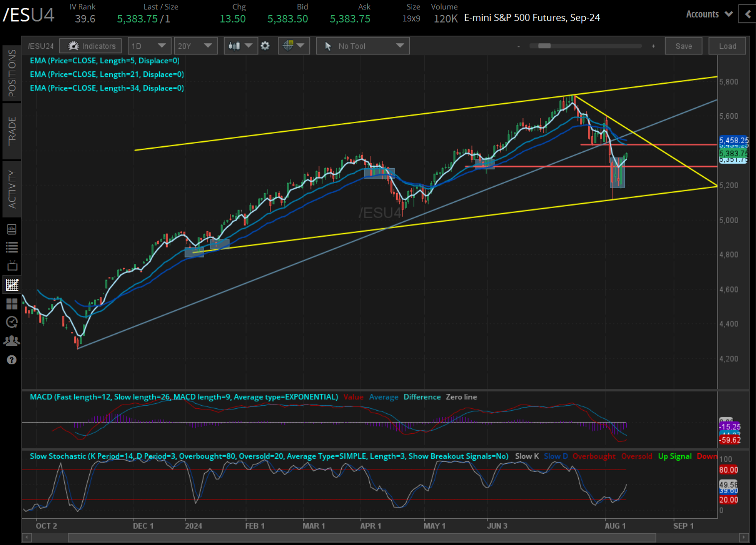Open the Accounts dropdown
Viewport: 756px width, 545px height.
coord(709,14)
